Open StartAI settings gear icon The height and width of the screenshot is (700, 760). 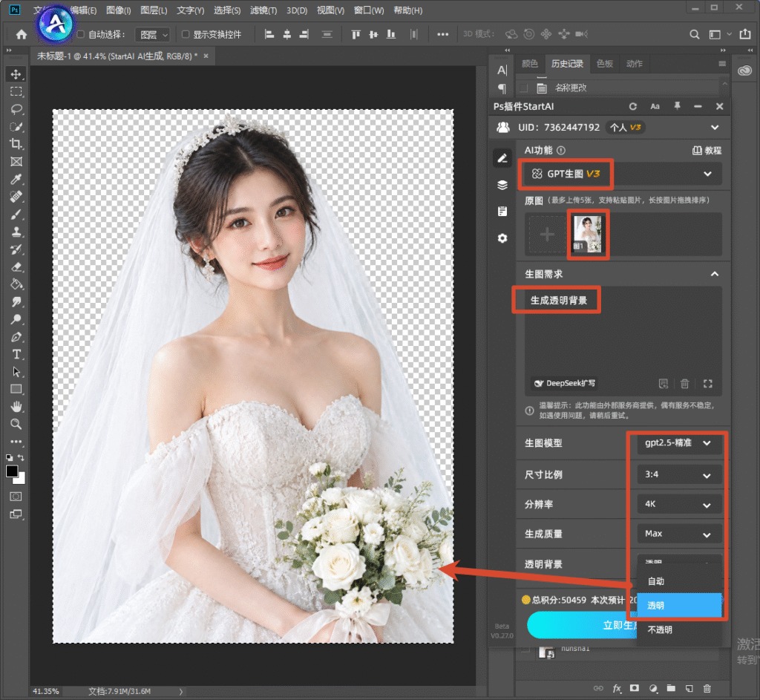pyautogui.click(x=502, y=238)
